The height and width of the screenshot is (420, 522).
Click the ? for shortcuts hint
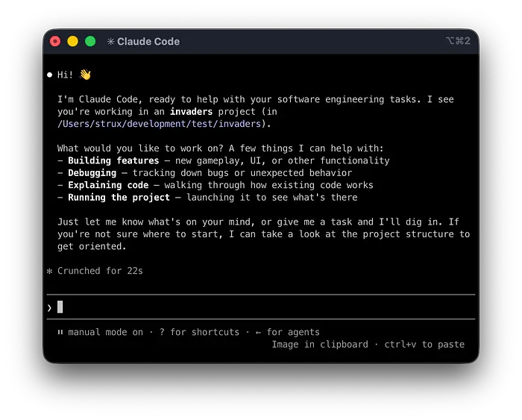[199, 332]
